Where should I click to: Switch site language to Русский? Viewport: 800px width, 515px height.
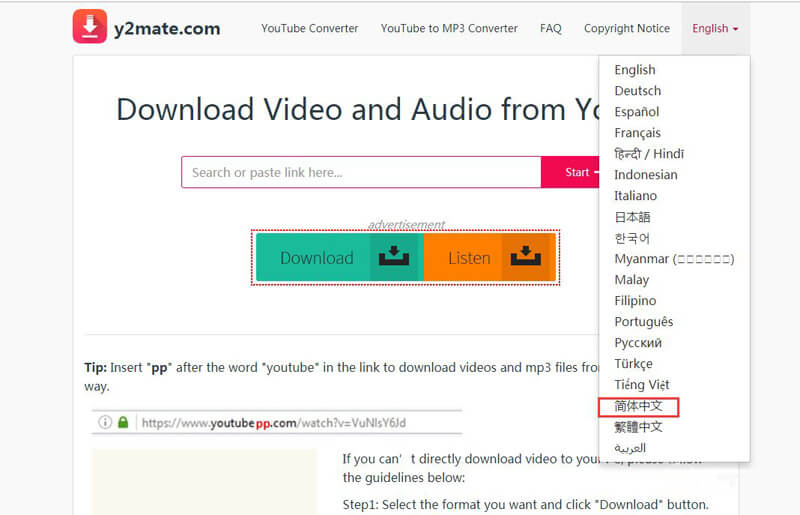pyautogui.click(x=638, y=342)
